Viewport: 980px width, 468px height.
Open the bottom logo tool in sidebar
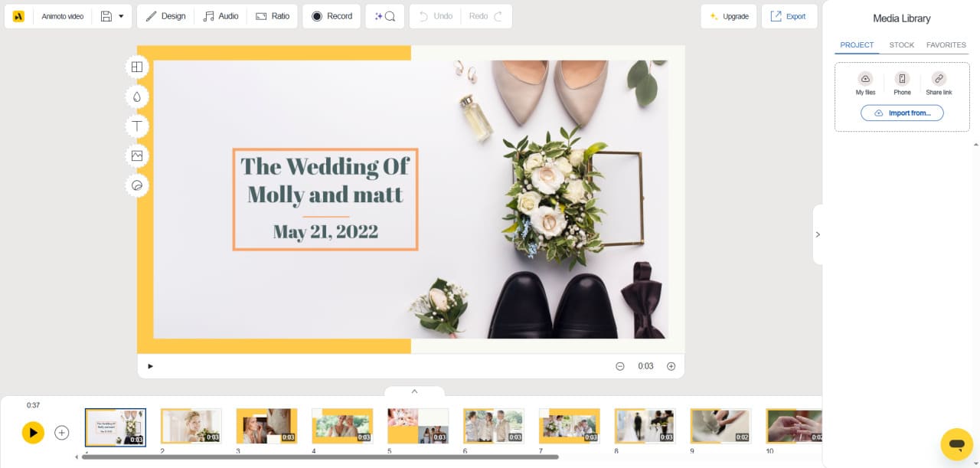coord(136,185)
